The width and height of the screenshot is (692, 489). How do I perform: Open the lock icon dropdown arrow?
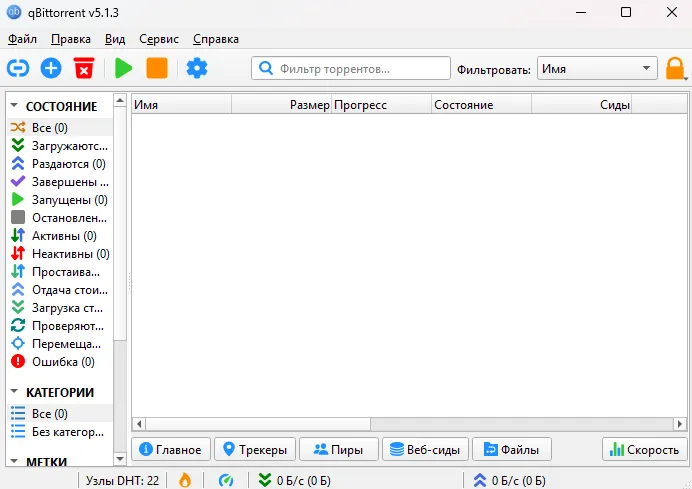tap(686, 78)
